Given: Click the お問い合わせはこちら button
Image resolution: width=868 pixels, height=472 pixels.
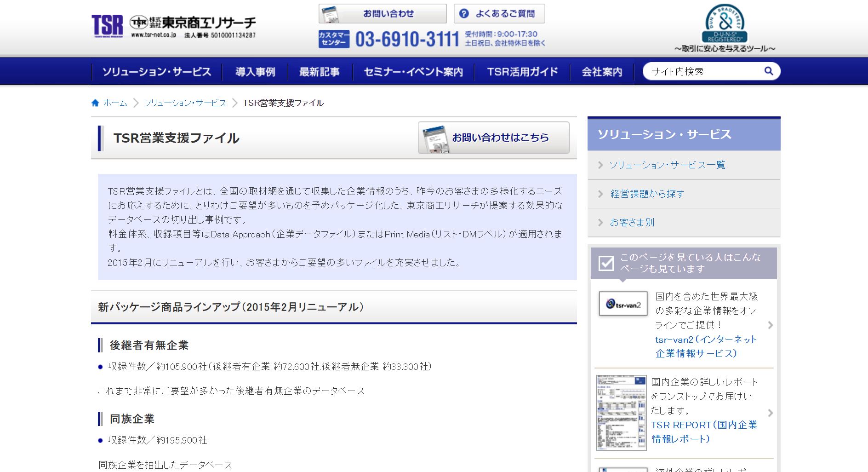Looking at the screenshot, I should pyautogui.click(x=493, y=138).
